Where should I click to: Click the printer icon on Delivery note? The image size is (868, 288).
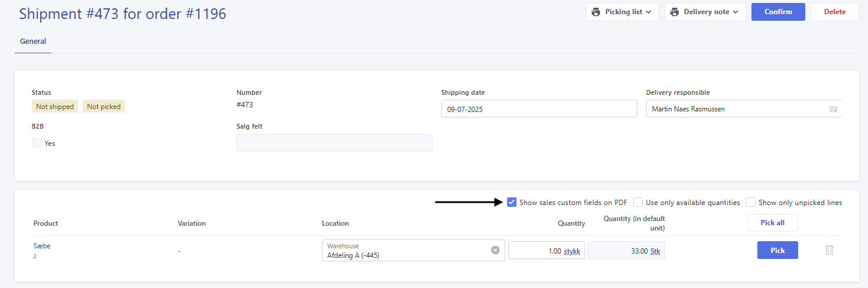pyautogui.click(x=675, y=12)
